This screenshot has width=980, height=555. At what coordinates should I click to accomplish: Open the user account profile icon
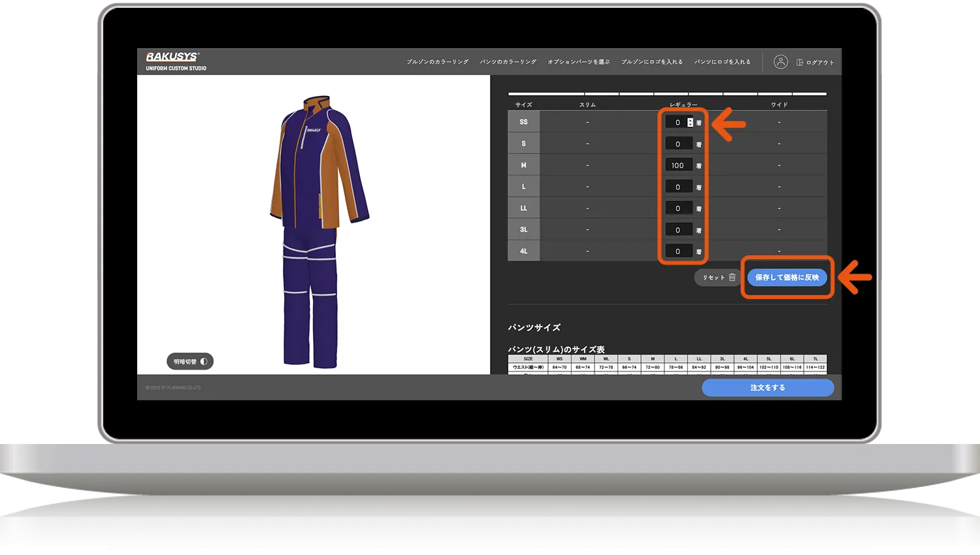(780, 62)
